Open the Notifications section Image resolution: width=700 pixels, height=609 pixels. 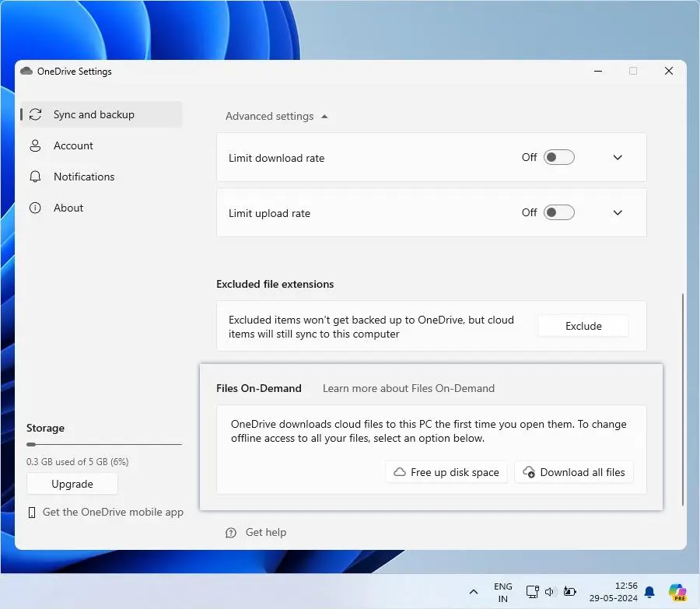(101, 177)
